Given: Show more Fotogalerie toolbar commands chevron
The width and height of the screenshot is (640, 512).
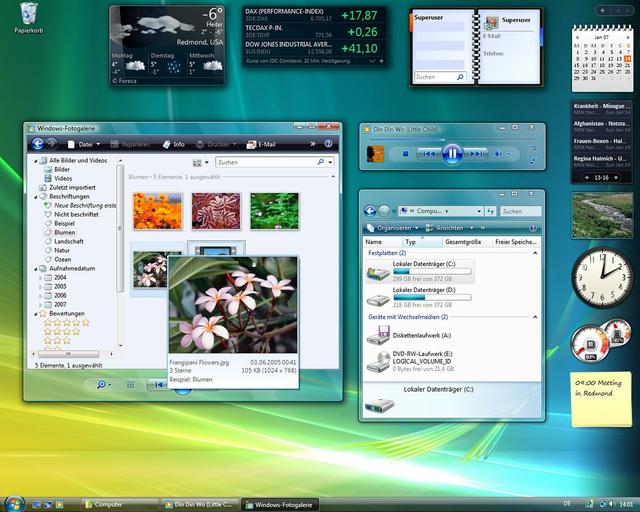Looking at the screenshot, I should (313, 144).
